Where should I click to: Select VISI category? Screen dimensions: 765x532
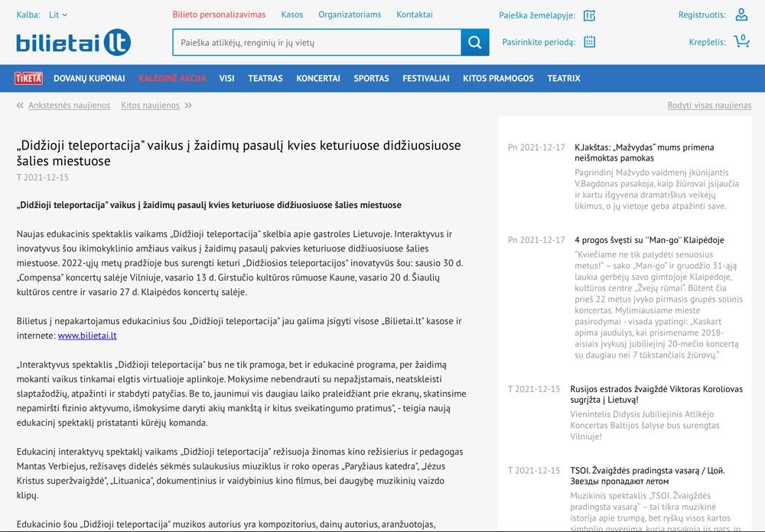click(x=227, y=79)
